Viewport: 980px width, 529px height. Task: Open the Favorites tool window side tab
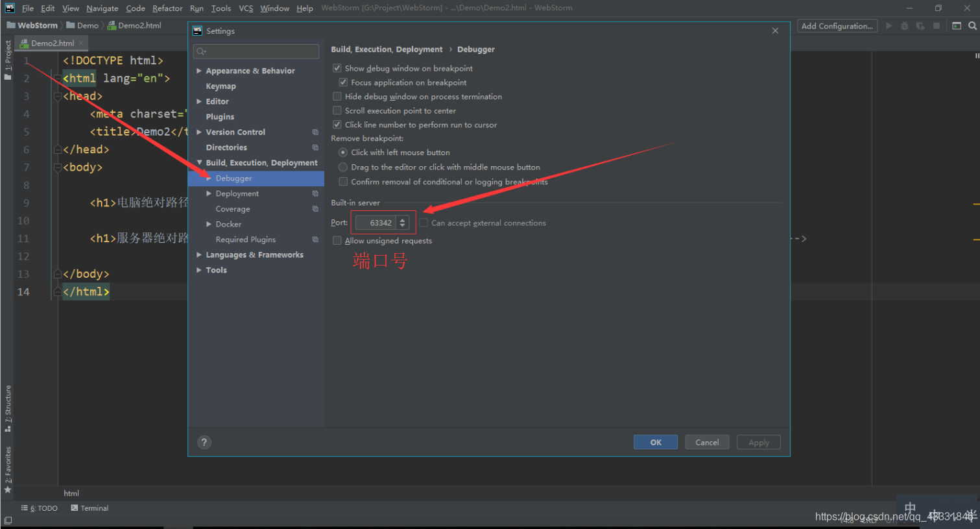[x=8, y=469]
